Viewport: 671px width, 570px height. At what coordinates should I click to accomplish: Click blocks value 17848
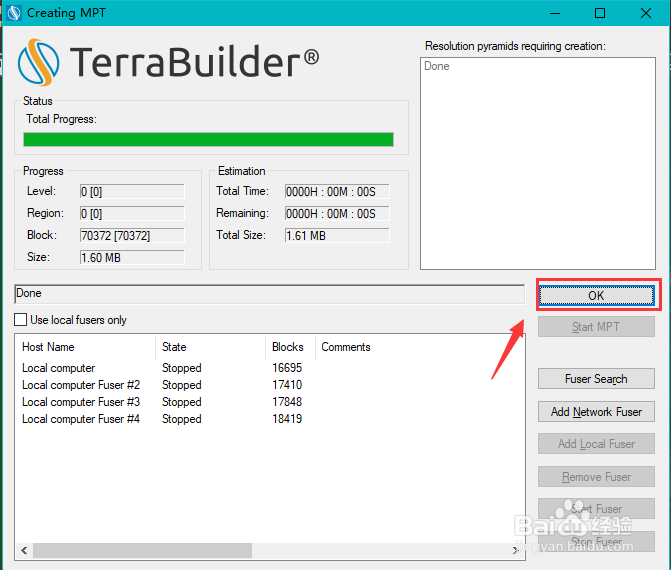coord(287,402)
